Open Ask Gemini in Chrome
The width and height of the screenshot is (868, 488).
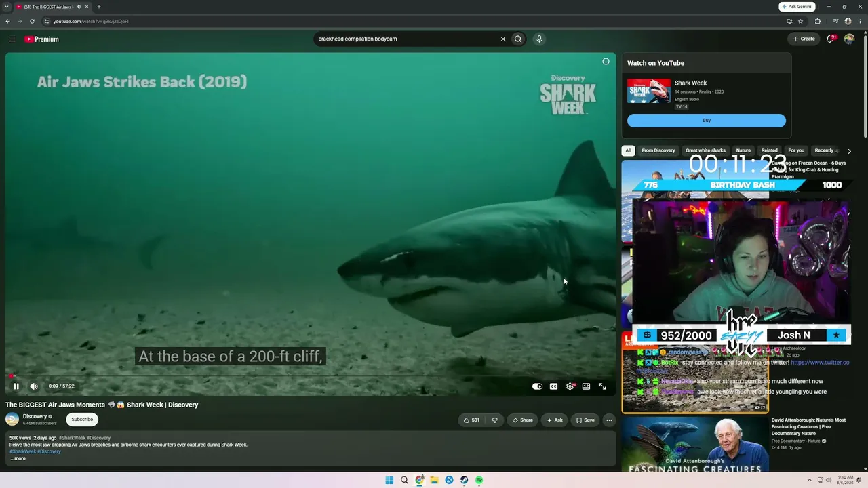[797, 7]
